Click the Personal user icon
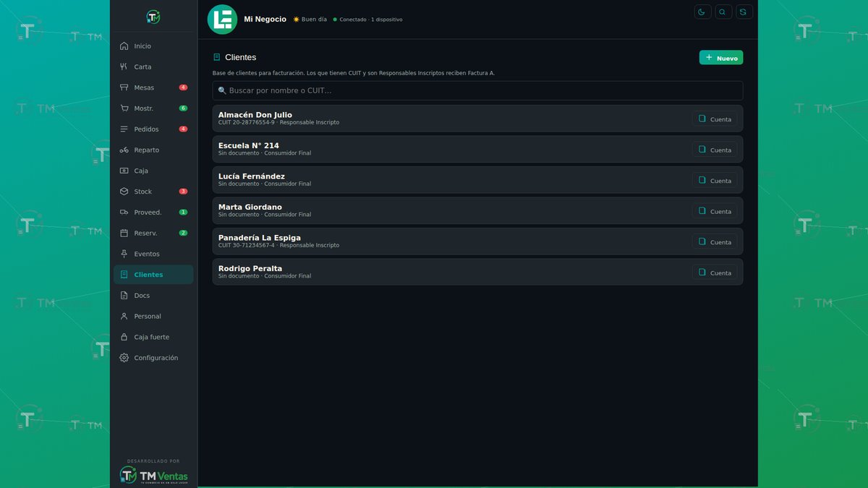The width and height of the screenshot is (868, 488). [124, 317]
